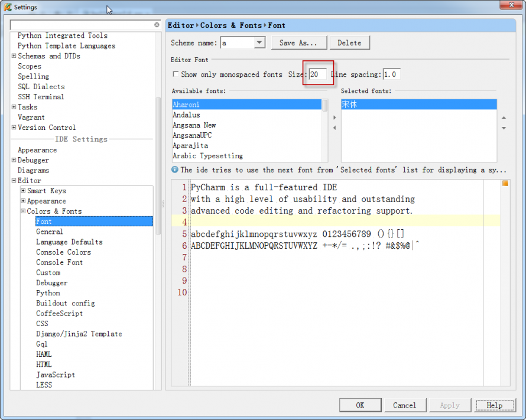Select HAML color settings

click(x=44, y=354)
